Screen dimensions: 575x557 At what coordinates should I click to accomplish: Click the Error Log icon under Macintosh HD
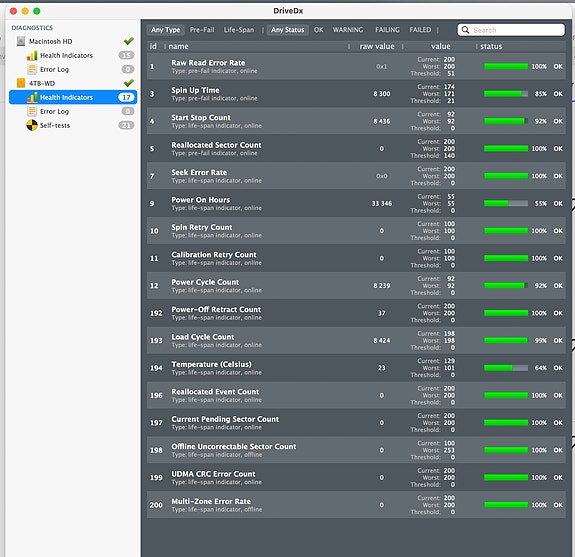32,69
